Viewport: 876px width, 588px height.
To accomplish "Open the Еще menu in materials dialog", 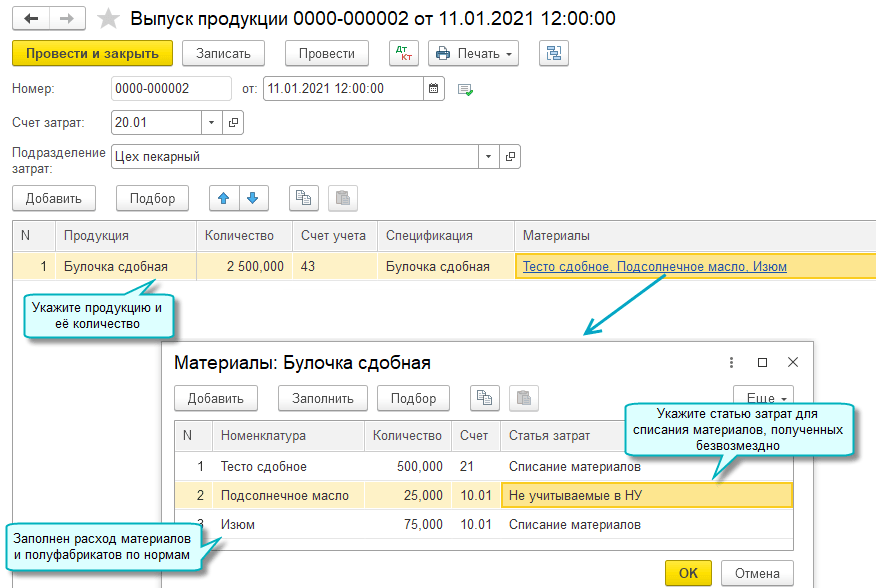I will coord(763,397).
